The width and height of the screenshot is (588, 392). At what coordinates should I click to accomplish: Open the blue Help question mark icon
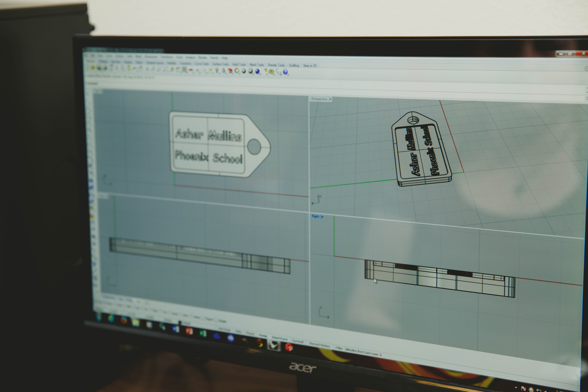pos(285,72)
